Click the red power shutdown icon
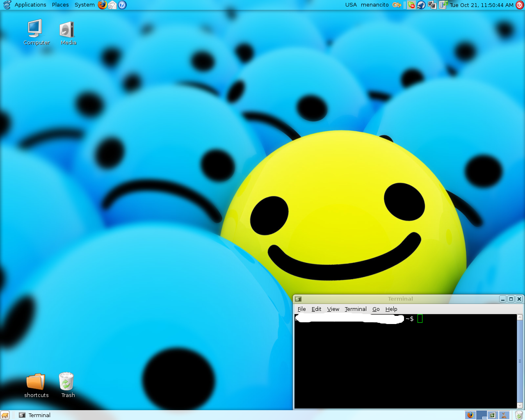Viewport: 525px width, 420px height. (520, 5)
